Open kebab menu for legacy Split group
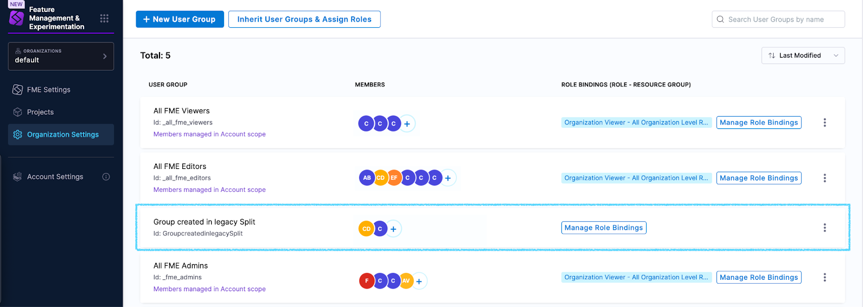Image resolution: width=868 pixels, height=307 pixels. [825, 228]
